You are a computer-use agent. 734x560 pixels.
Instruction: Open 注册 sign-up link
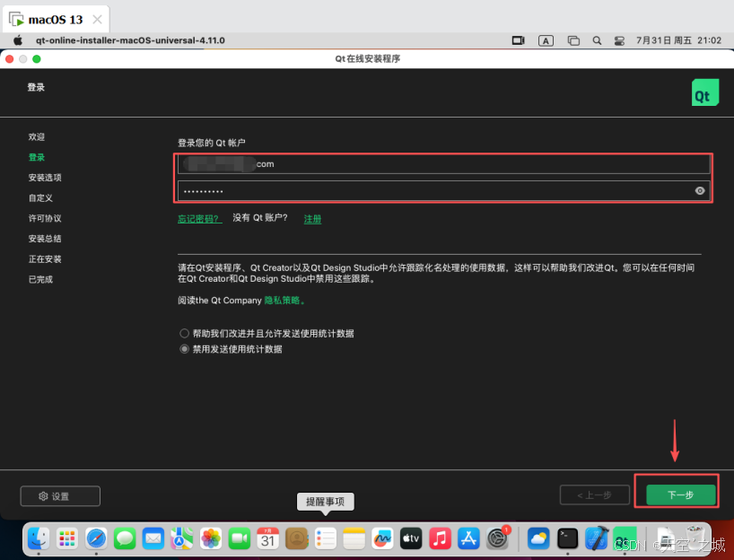tap(312, 219)
